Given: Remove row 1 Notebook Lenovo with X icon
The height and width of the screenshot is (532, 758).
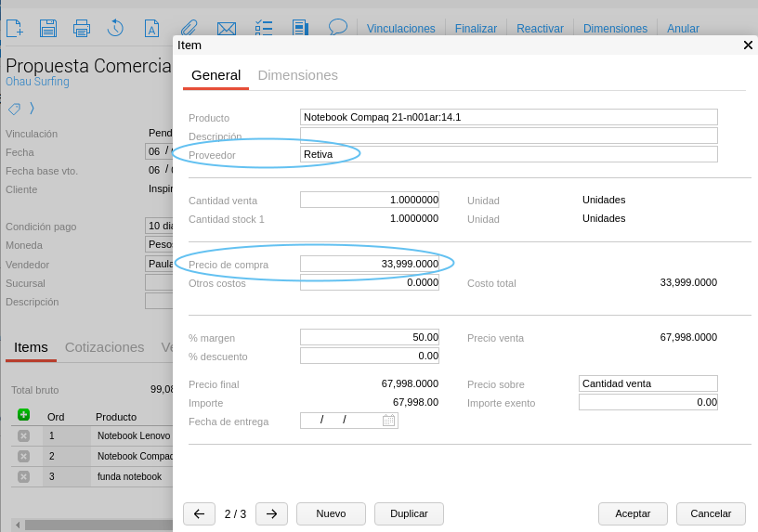Looking at the screenshot, I should click(x=23, y=435).
